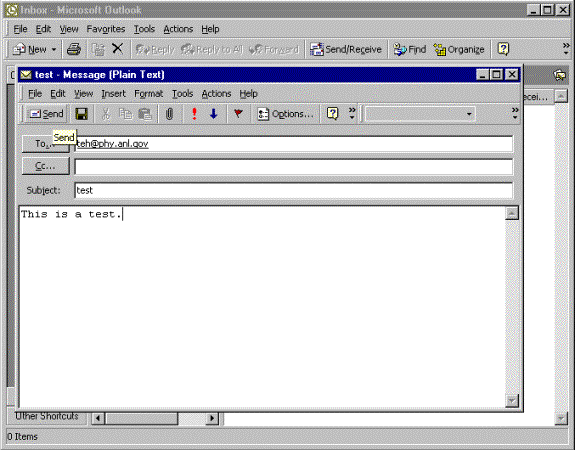Screen dimensions: 575x450
Task: Open message Options dialog
Action: tap(285, 114)
